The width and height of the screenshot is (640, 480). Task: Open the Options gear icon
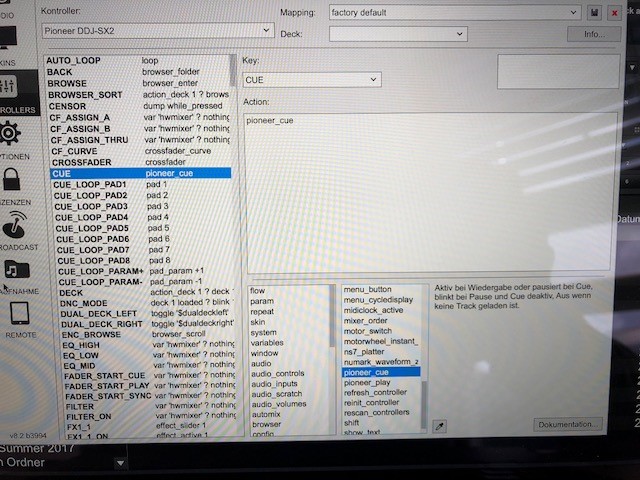point(10,133)
